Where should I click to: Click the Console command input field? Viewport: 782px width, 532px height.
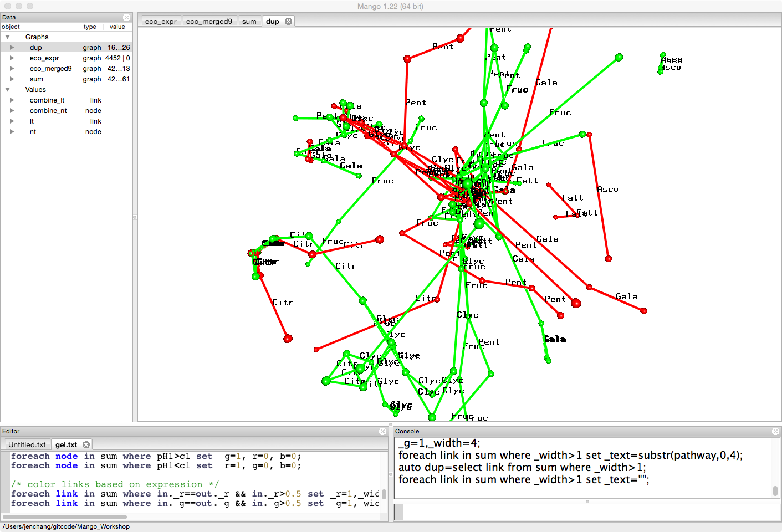(x=587, y=512)
